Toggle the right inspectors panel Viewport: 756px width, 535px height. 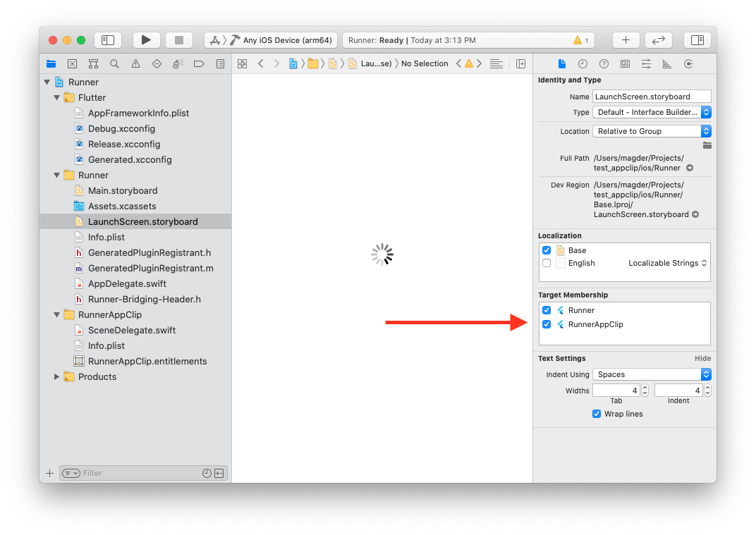coord(697,40)
